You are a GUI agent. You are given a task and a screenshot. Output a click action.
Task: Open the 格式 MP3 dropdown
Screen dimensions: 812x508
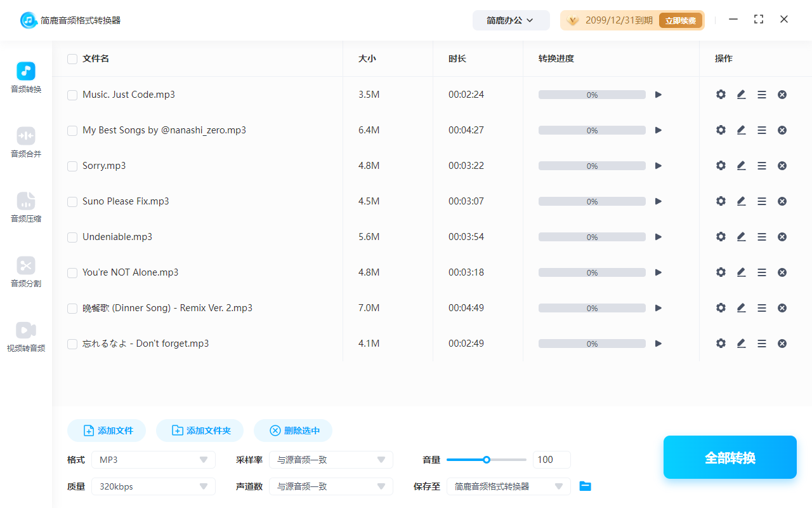(x=154, y=460)
